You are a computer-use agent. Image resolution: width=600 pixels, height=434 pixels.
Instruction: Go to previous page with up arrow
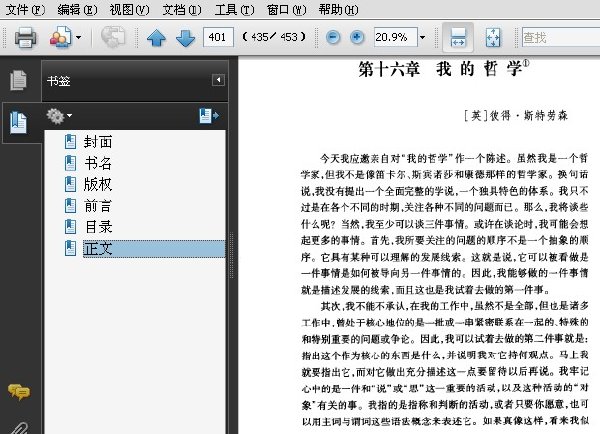pos(157,38)
